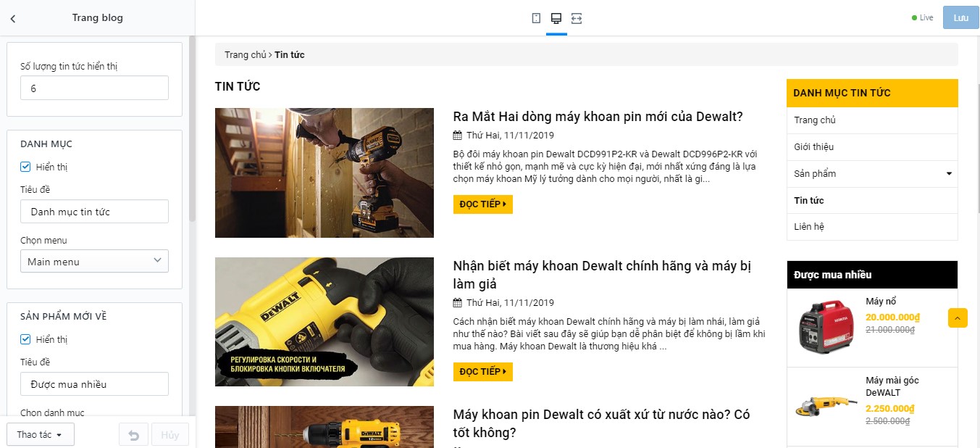Toggle Hiển thị checkbox under SẢN PHẨM MỚI VỀ
The width and height of the screenshot is (980, 448).
click(25, 339)
